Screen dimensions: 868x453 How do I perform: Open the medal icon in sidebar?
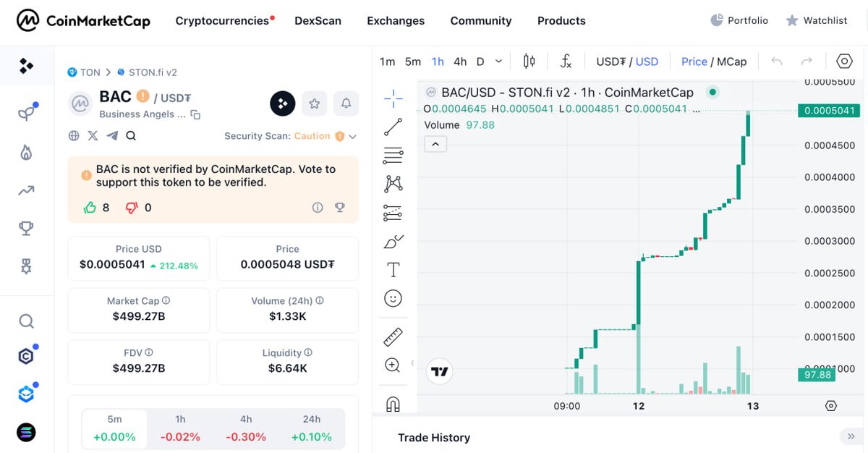coord(27,266)
